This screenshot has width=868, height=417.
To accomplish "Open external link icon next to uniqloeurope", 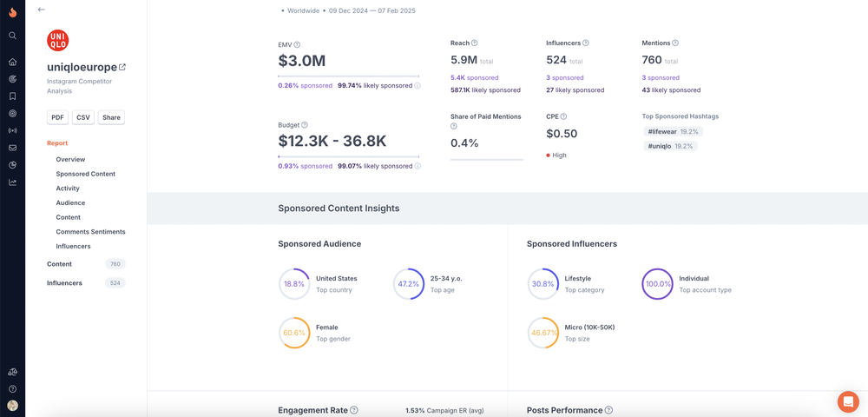I will (x=122, y=67).
